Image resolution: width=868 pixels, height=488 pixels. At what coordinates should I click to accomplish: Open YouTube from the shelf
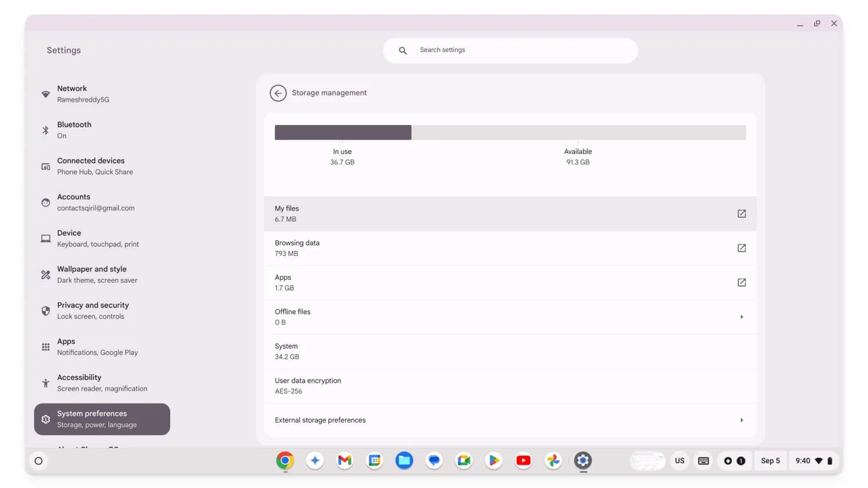pyautogui.click(x=523, y=461)
